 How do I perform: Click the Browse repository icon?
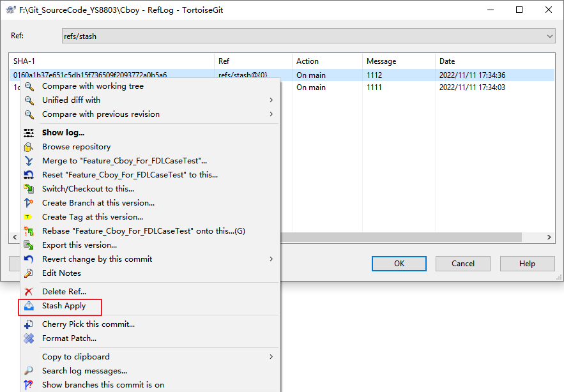coord(29,147)
